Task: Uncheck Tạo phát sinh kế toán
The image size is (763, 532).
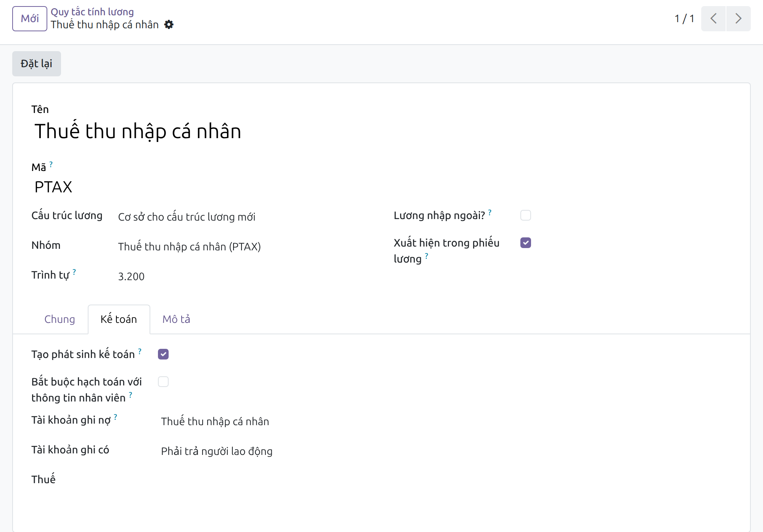Action: [x=163, y=354]
